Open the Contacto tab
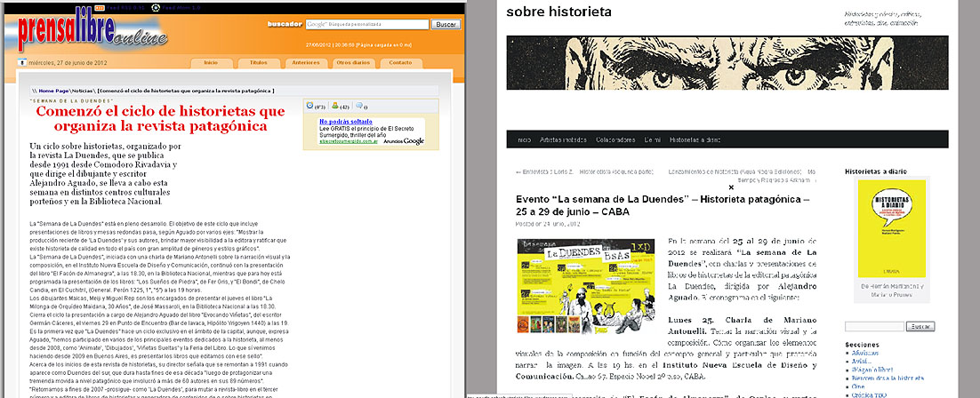Image resolution: width=980 pixels, height=398 pixels. (x=400, y=63)
